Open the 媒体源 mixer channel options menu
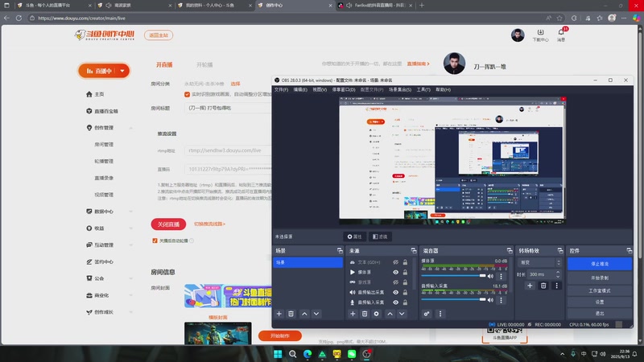Screen dimensions: 644x362 [x=501, y=276]
